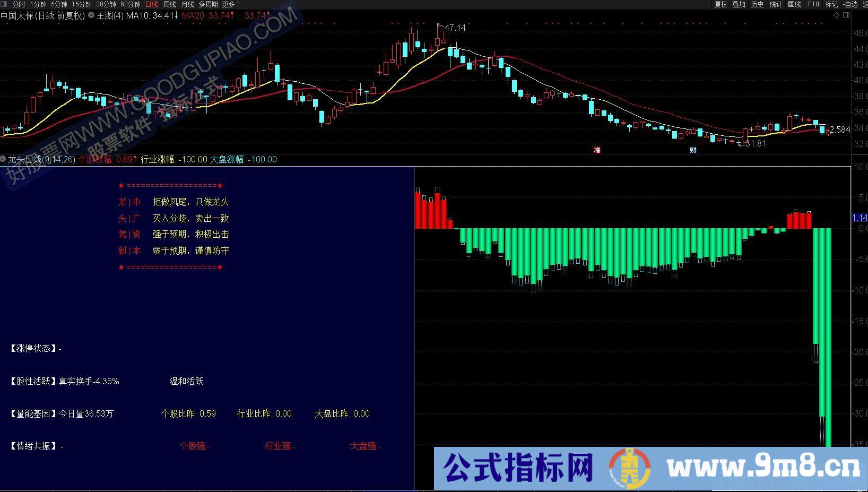
Task: Switch to 周线 weekly chart
Action: [x=170, y=4]
